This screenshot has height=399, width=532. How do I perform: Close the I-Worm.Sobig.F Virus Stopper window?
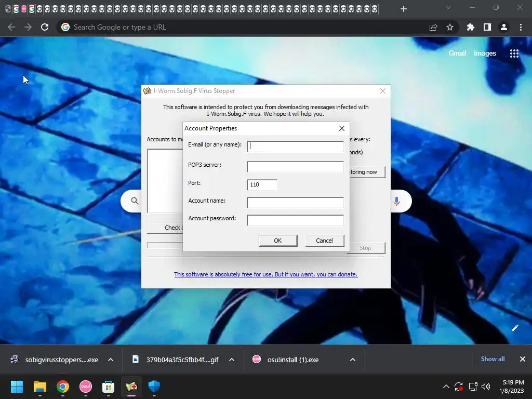pos(383,91)
